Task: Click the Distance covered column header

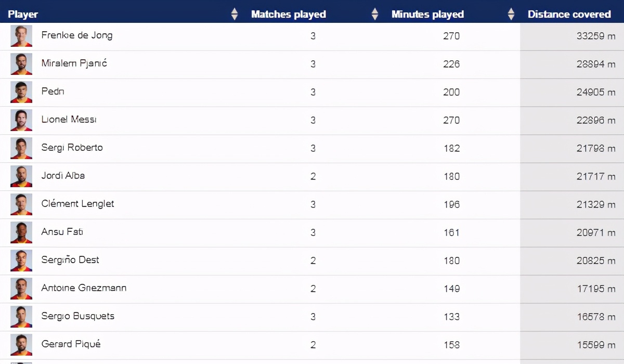Action: 569,15
